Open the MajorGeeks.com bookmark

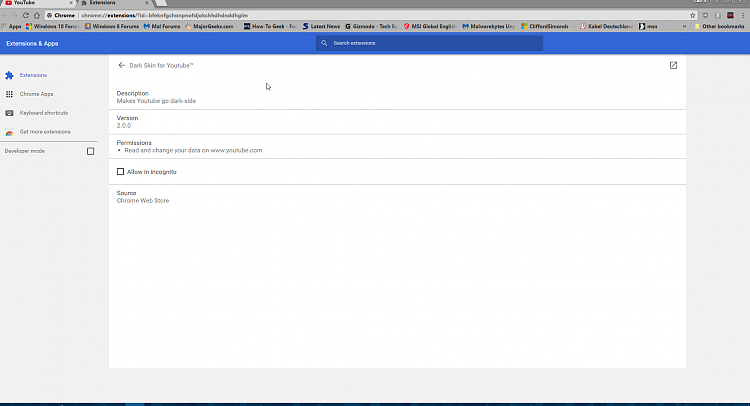[210, 26]
